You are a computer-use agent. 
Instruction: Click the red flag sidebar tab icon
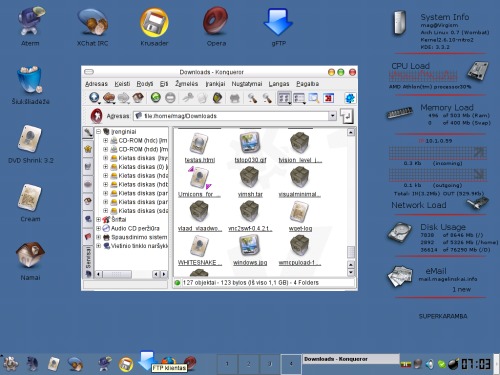click(88, 237)
